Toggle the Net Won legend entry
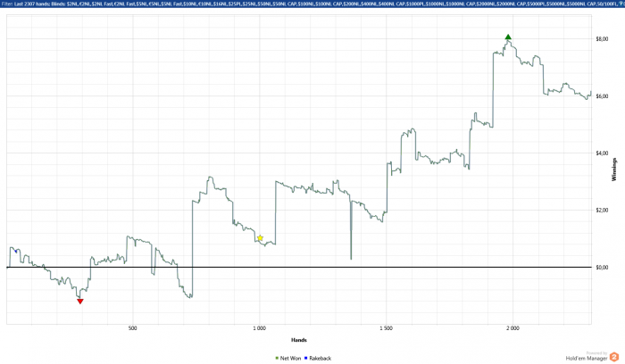This screenshot has width=625, height=364. [288, 359]
